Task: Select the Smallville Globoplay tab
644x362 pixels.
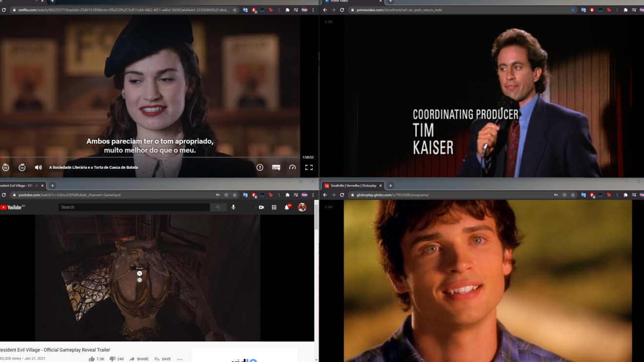Action: point(353,185)
